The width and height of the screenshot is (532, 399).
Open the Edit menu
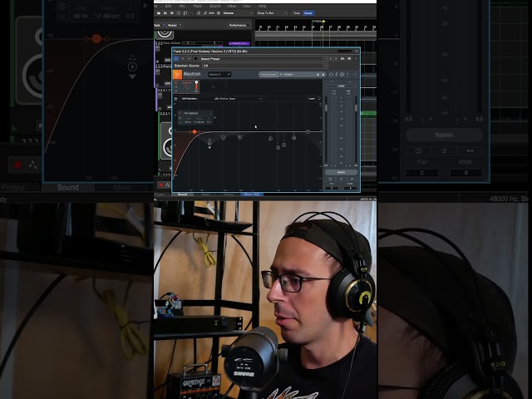tap(168, 6)
